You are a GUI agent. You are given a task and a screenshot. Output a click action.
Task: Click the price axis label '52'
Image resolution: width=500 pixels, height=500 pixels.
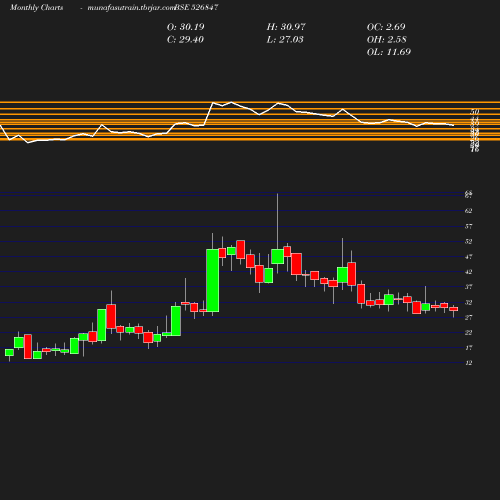click(x=469, y=241)
